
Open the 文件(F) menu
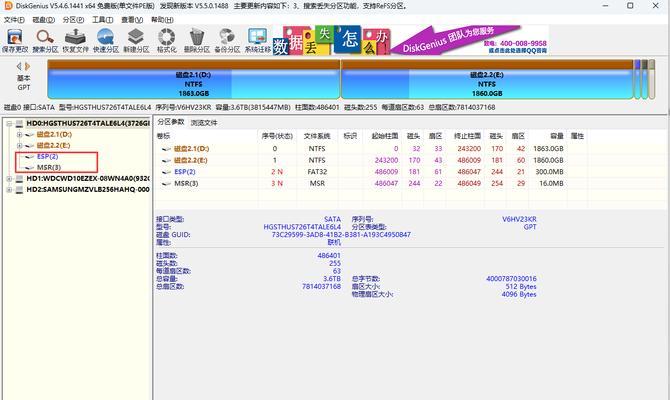(x=14, y=20)
